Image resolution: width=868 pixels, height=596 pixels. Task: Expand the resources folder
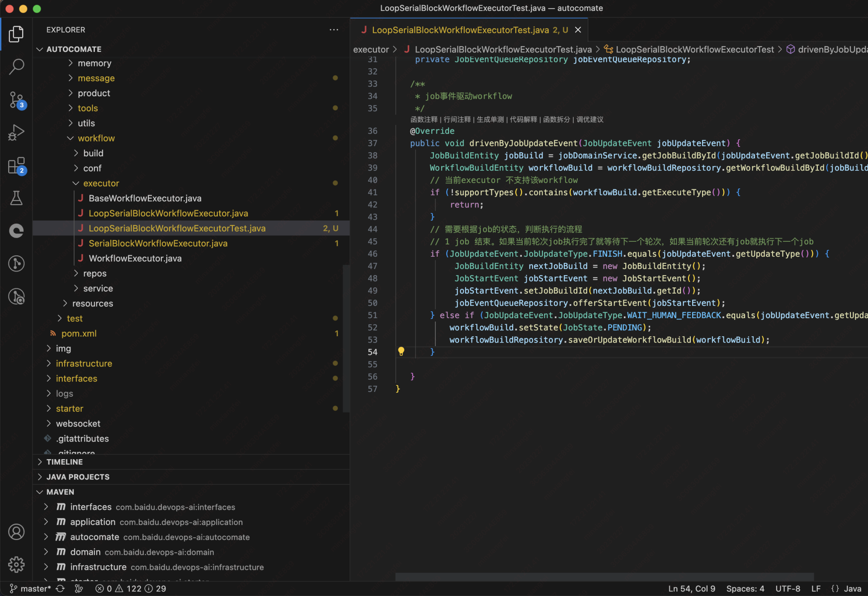click(x=65, y=303)
